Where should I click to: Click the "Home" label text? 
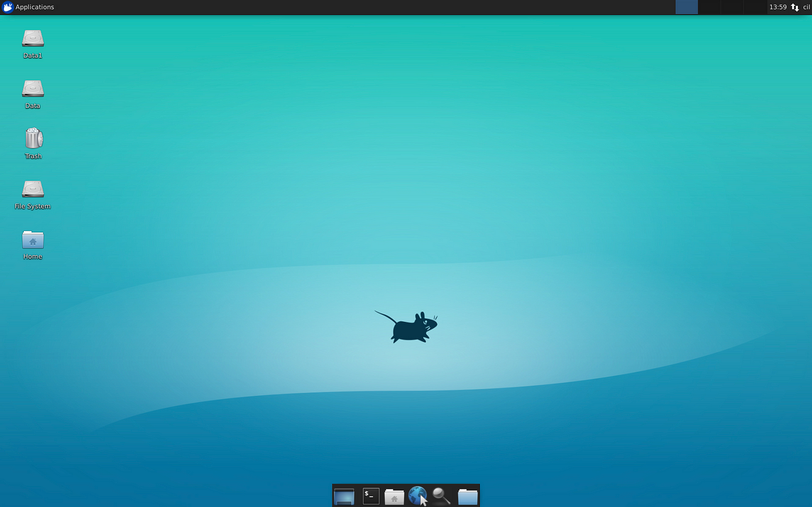pos(32,256)
